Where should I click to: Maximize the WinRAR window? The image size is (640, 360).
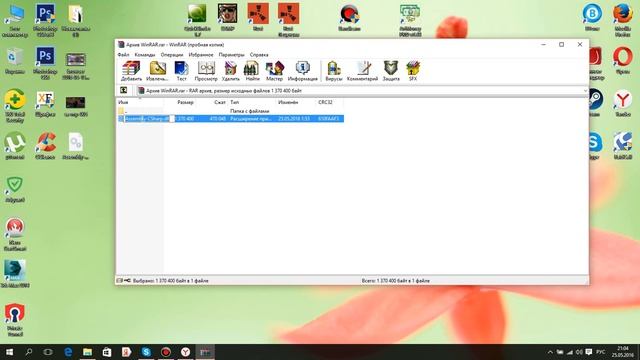[561, 44]
